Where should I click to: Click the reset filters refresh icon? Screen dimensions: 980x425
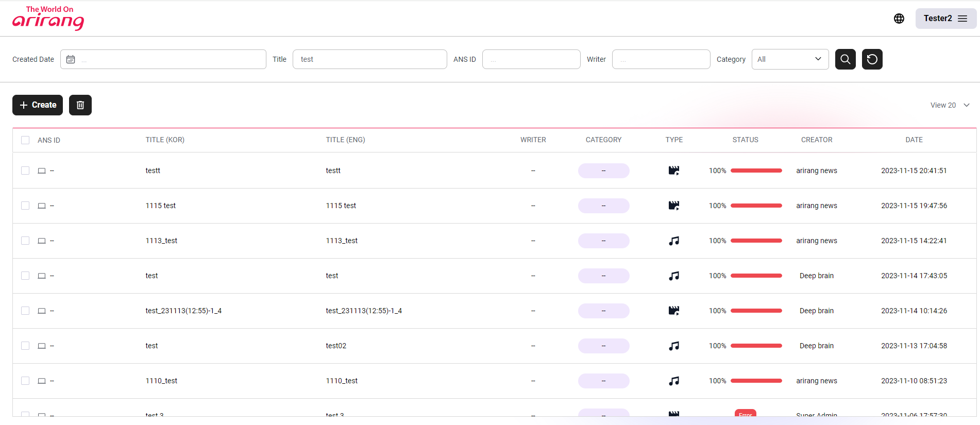coord(872,59)
